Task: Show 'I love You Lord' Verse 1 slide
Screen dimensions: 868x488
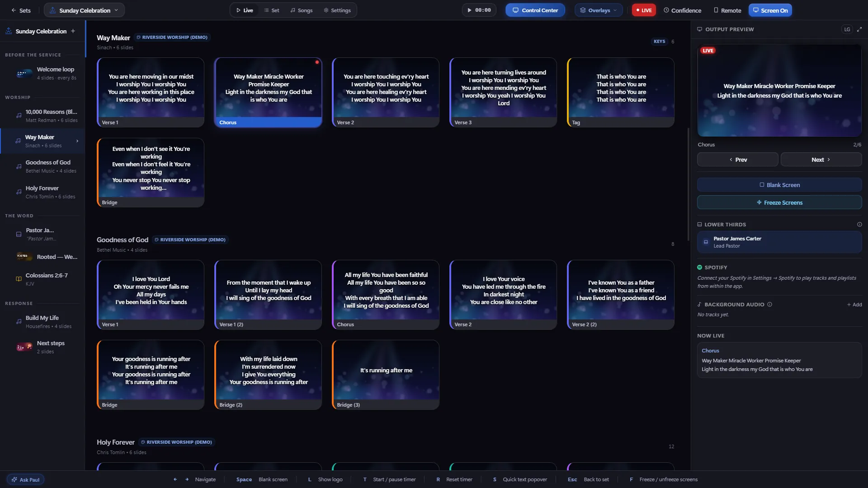Action: click(151, 295)
